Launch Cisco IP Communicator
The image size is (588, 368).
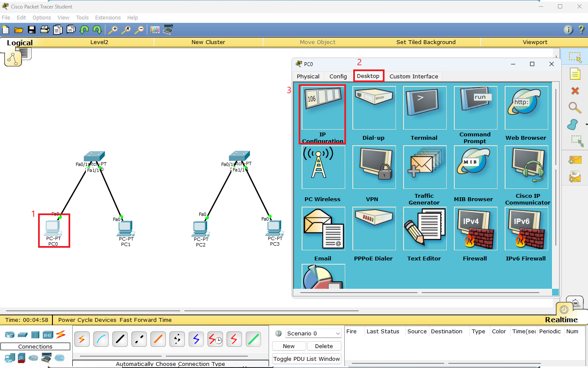(x=526, y=167)
